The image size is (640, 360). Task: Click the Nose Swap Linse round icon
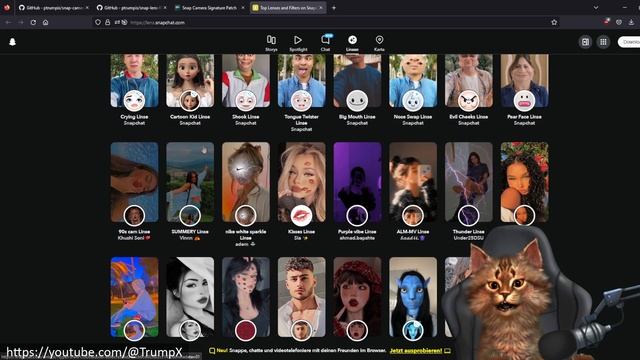(413, 100)
